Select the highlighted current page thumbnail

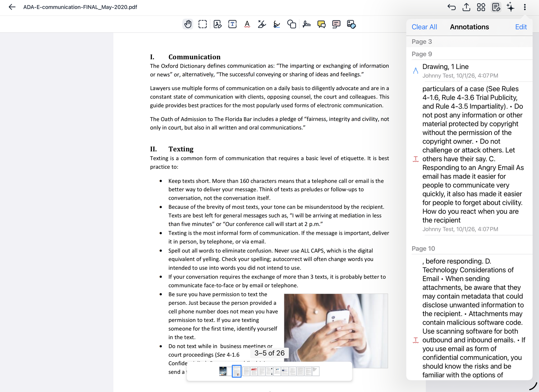point(237,371)
